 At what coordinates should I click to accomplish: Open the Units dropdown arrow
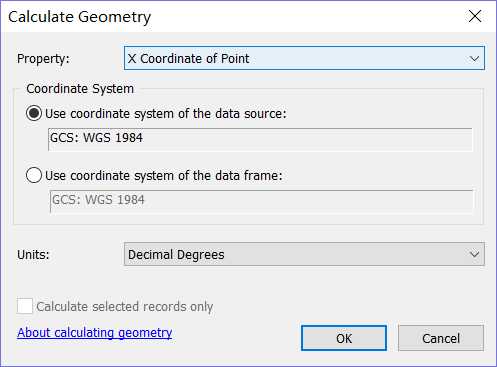tap(474, 254)
